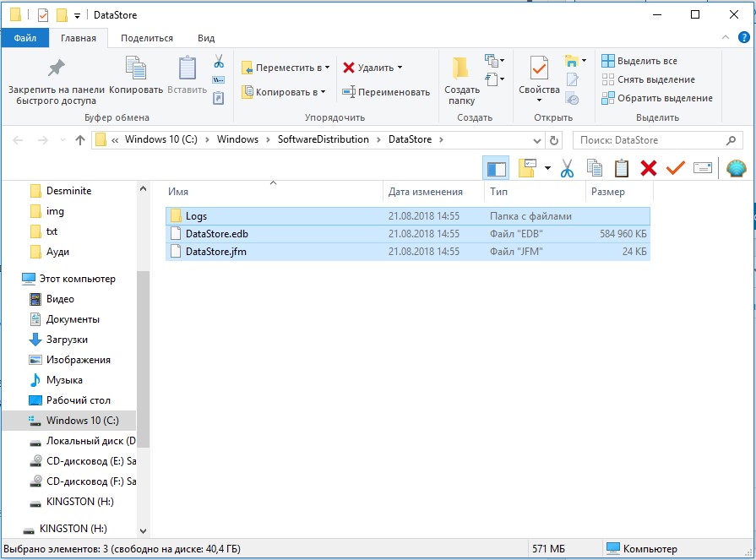The image size is (756, 560).
Task: Expand recent locations dropdown arrow
Action: click(63, 140)
